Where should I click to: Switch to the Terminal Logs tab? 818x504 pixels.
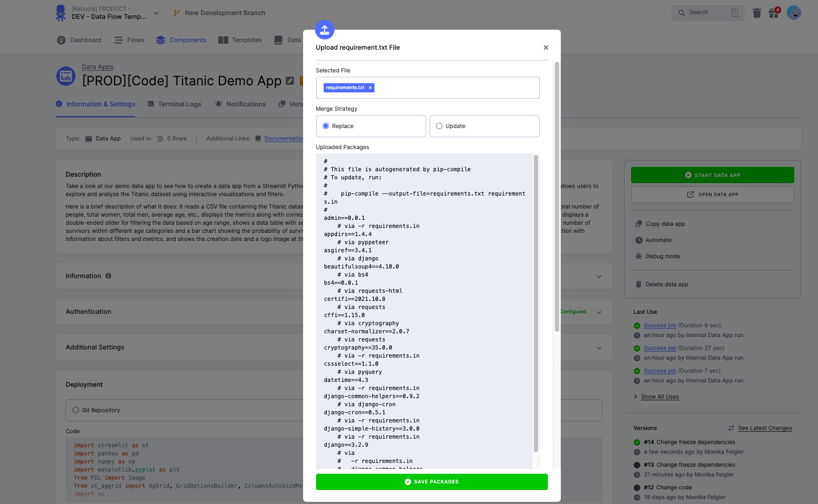click(x=179, y=104)
